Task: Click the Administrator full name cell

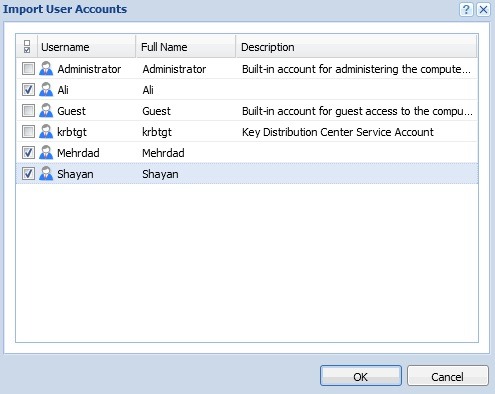Action: [174, 69]
